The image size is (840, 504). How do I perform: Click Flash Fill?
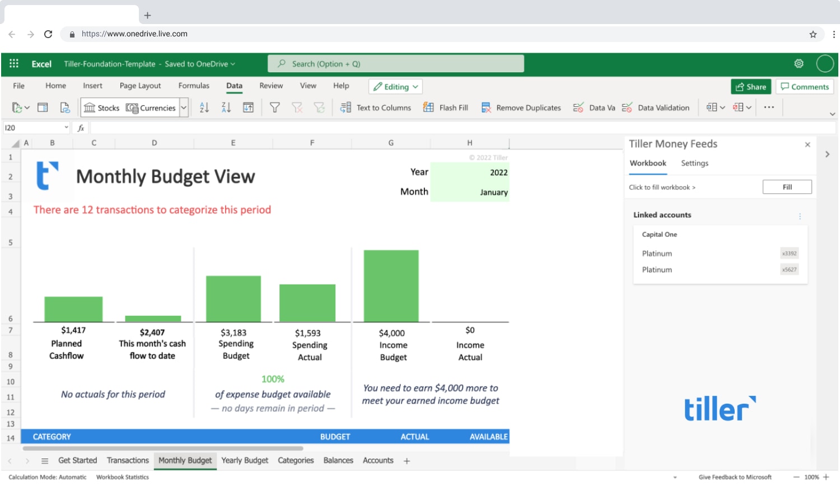pos(446,108)
